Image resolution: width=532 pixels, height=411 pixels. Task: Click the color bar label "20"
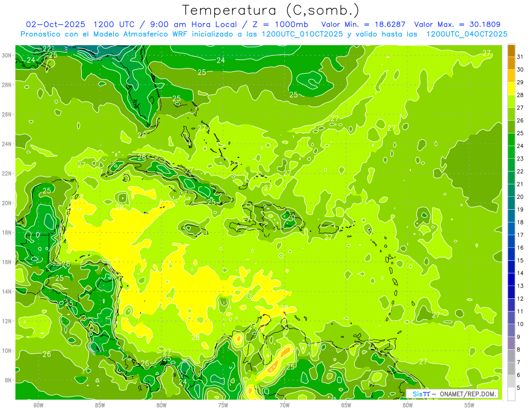coord(520,197)
